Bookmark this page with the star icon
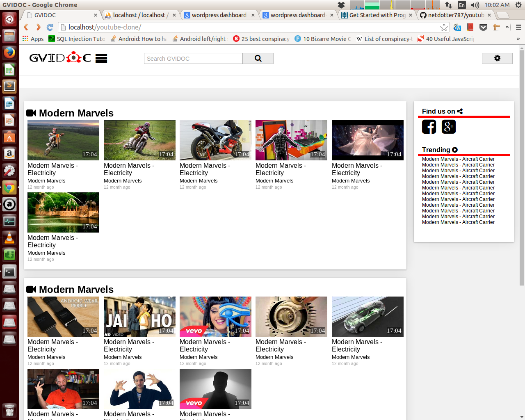This screenshot has height=420, width=525. (444, 27)
